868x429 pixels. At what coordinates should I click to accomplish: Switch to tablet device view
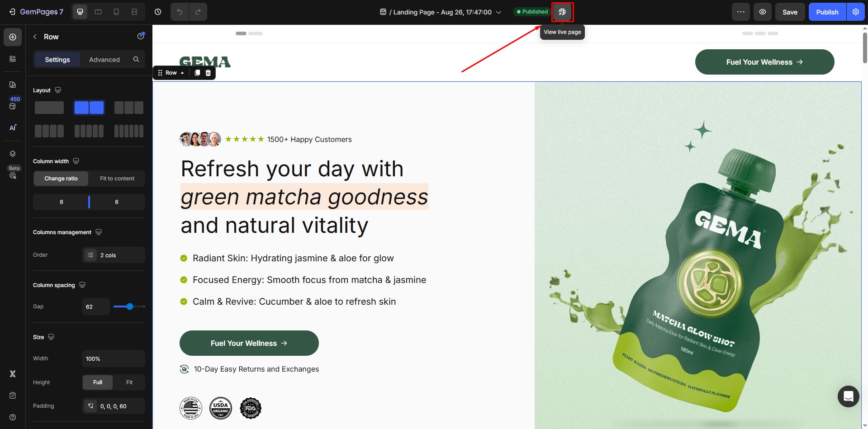pos(98,12)
